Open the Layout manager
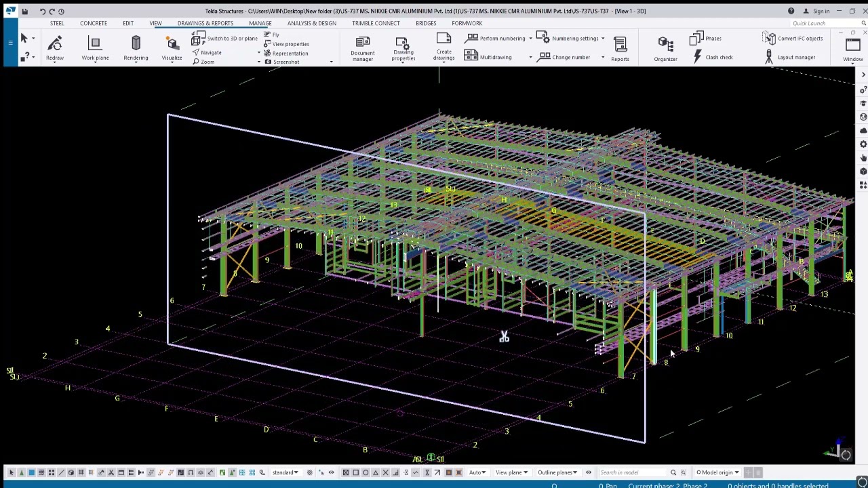The height and width of the screenshot is (488, 868). 789,57
